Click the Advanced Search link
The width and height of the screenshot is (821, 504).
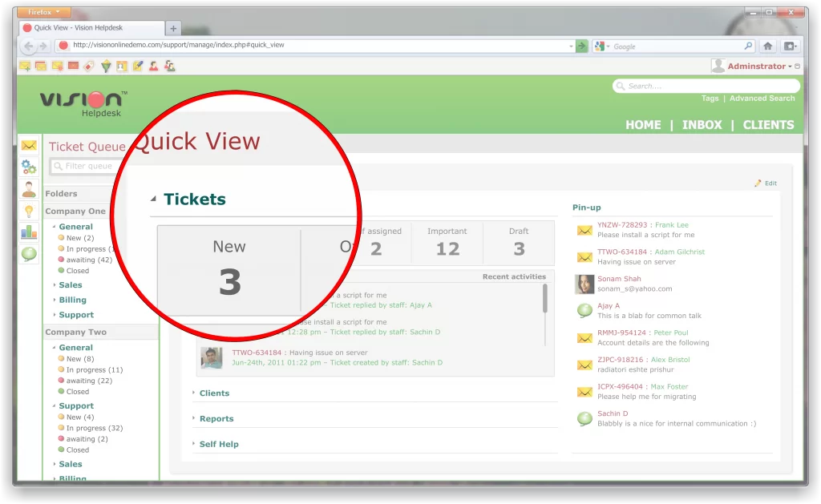tap(762, 99)
